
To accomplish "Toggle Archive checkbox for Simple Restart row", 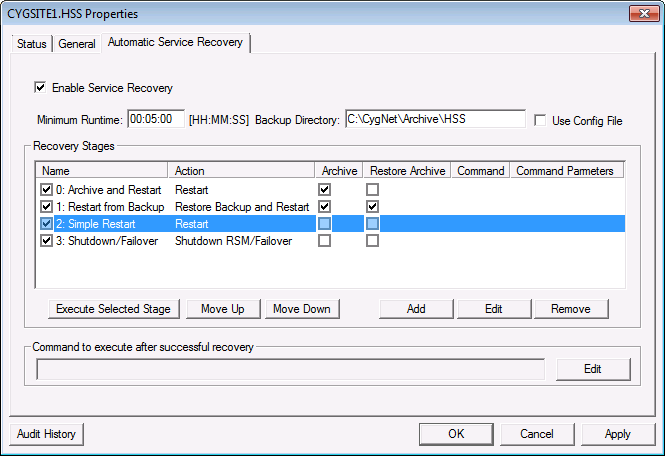I will click(324, 224).
